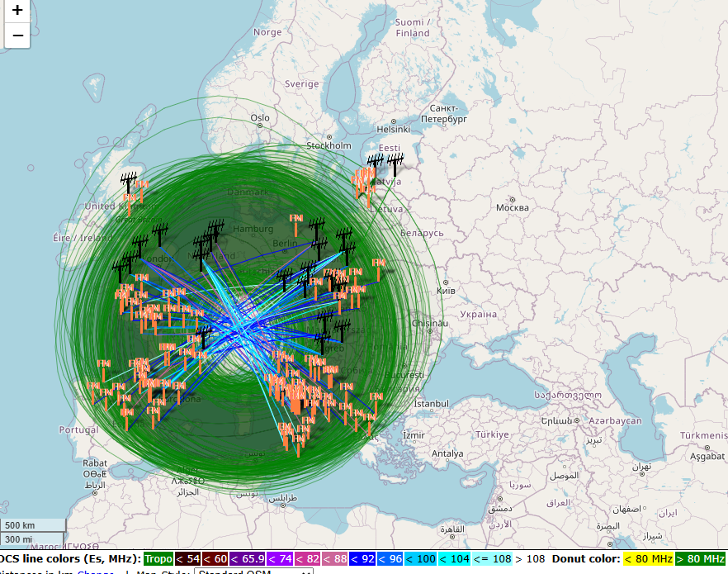
Task: Select isolated FM marker west of Київ
Action: tap(378, 270)
